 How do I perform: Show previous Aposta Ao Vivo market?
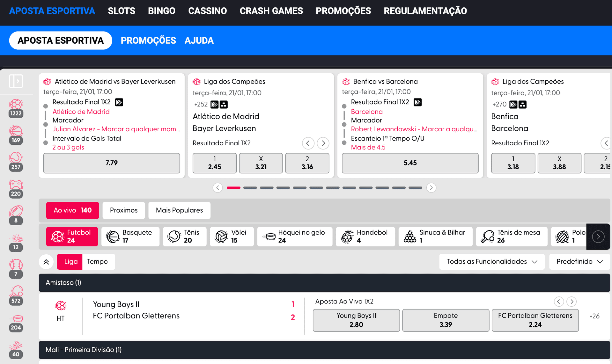coord(559,302)
